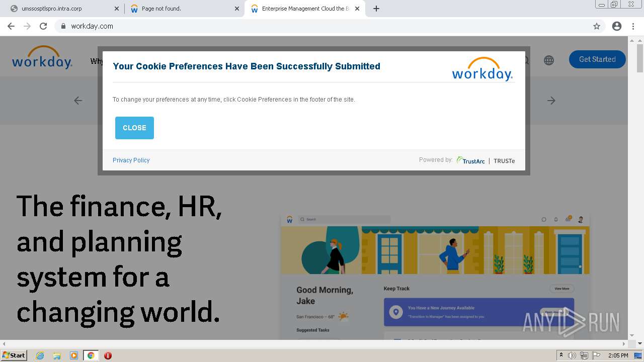The width and height of the screenshot is (644, 362).
Task: Open the media player taskbar icon
Action: pos(73,355)
